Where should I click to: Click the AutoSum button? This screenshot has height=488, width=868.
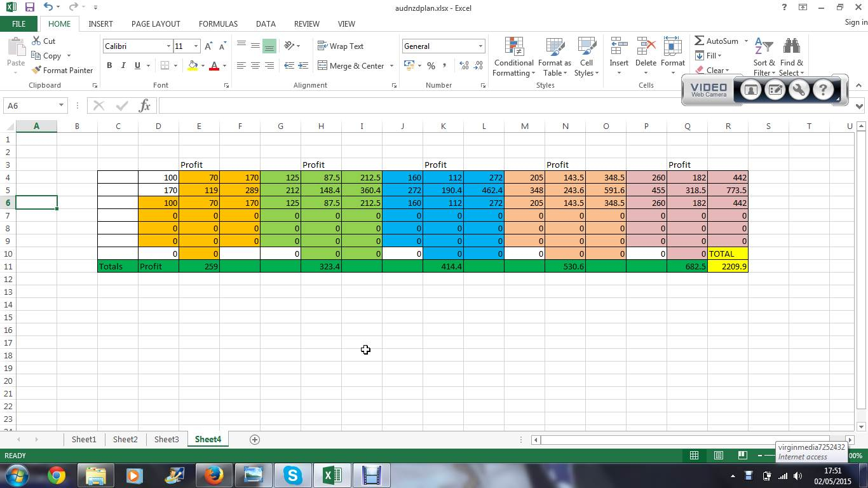[x=717, y=41]
